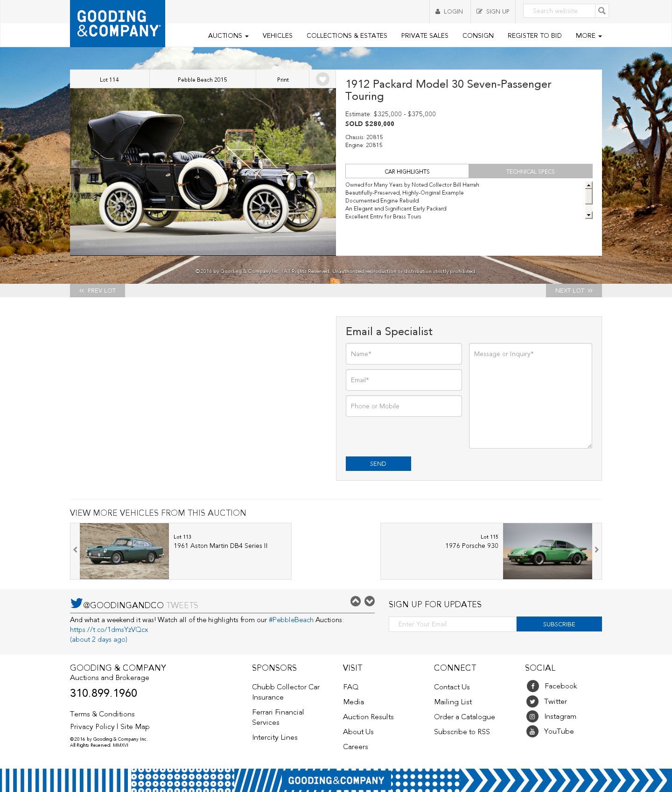The height and width of the screenshot is (792, 672).
Task: Click the YouTube social icon
Action: click(532, 731)
